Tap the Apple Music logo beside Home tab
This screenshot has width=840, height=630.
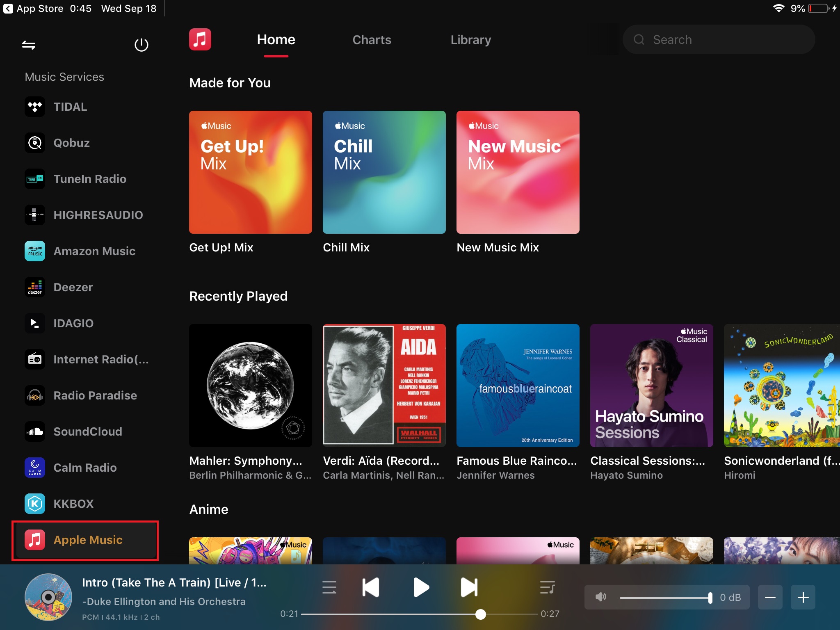200,39
